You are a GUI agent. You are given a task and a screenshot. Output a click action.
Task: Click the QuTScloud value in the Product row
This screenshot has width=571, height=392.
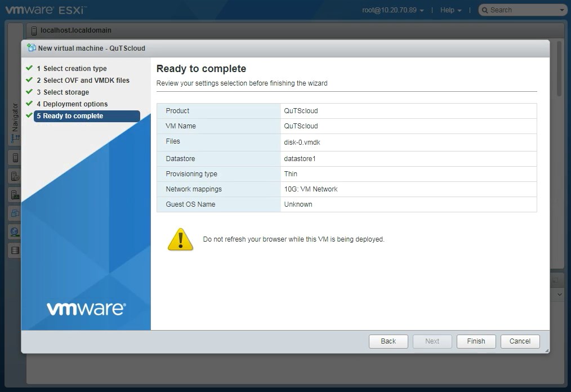click(301, 111)
